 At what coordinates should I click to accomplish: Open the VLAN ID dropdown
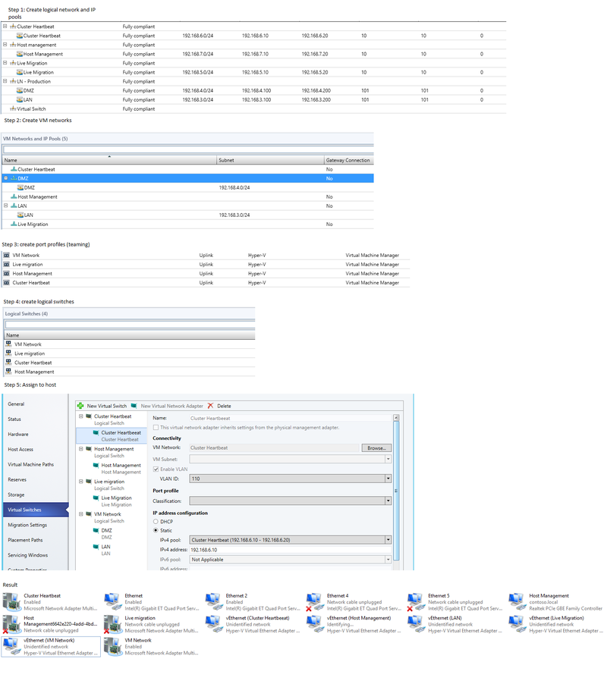[388, 477]
